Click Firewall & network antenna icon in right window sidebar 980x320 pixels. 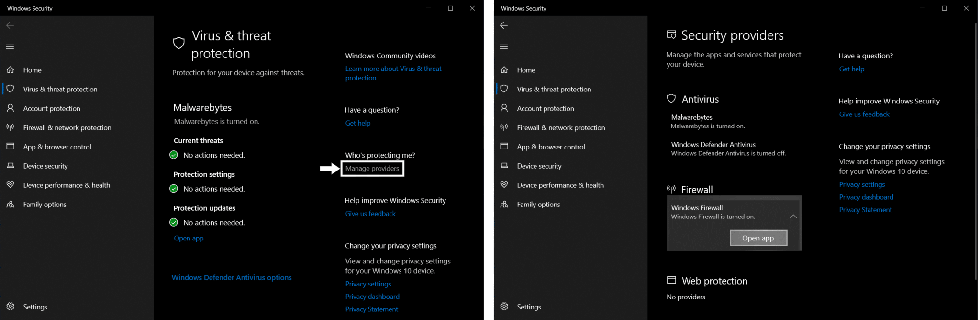504,127
